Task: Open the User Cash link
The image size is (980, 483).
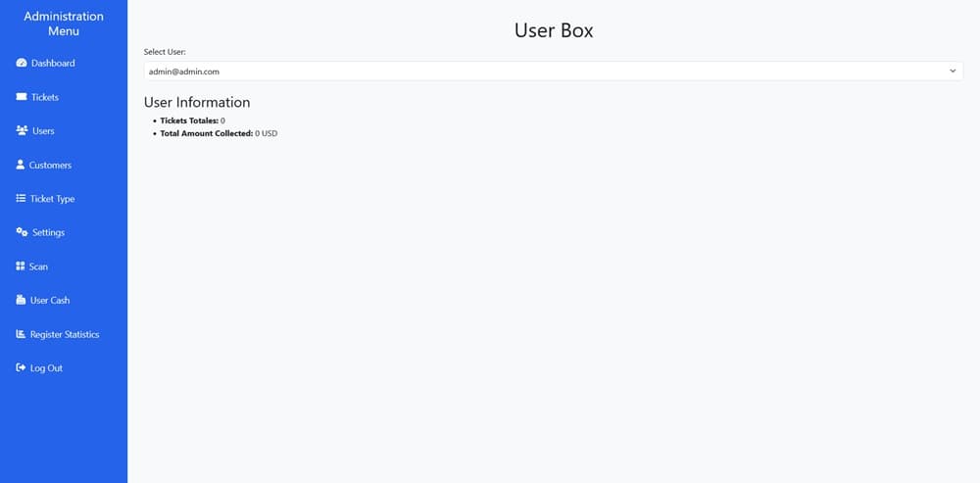Action: pos(50,300)
